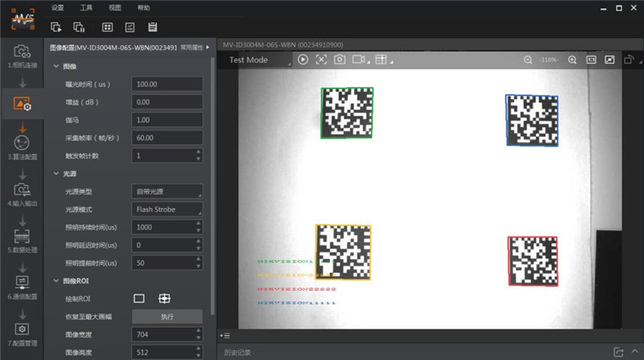Open the 工具 menu
Image resolution: width=644 pixels, height=360 pixels.
tap(86, 7)
